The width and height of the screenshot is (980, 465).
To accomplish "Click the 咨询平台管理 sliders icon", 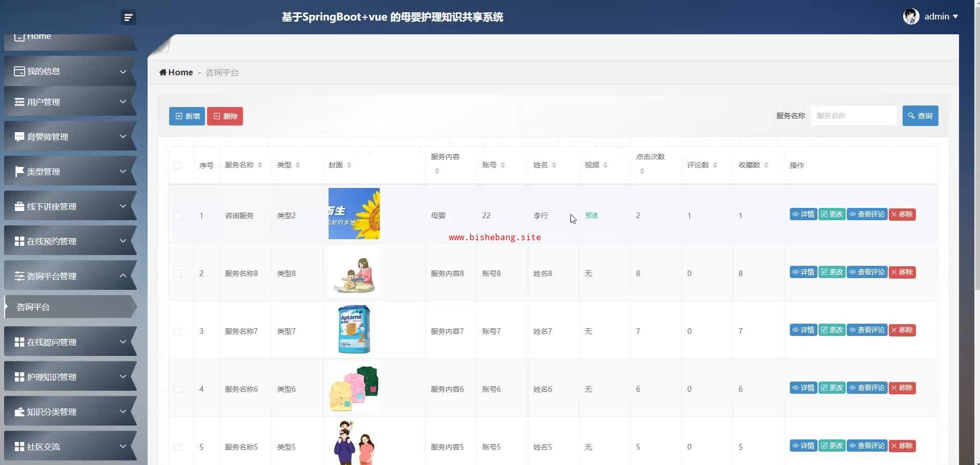I will [x=19, y=276].
